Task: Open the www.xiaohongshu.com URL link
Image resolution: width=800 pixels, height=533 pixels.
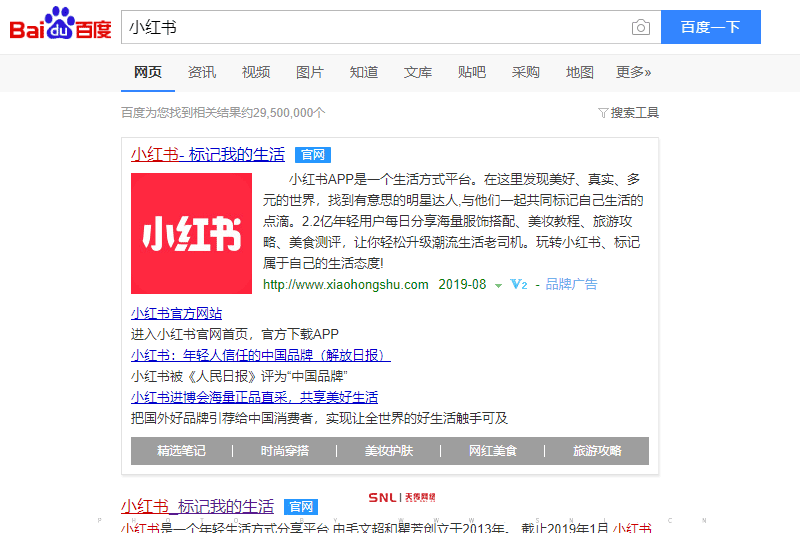Action: tap(346, 285)
